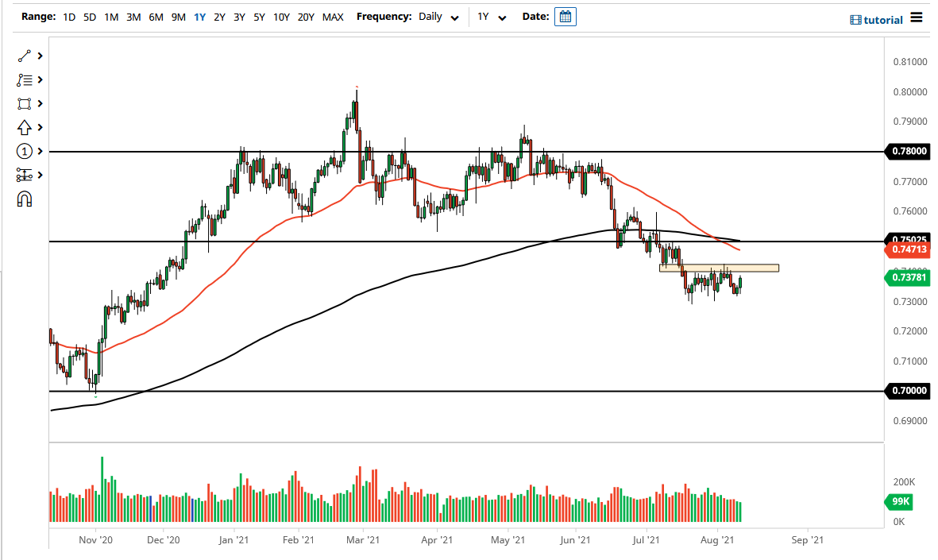Click the 0.69000 price axis value
Screen dimensions: 938x560
tap(910, 421)
